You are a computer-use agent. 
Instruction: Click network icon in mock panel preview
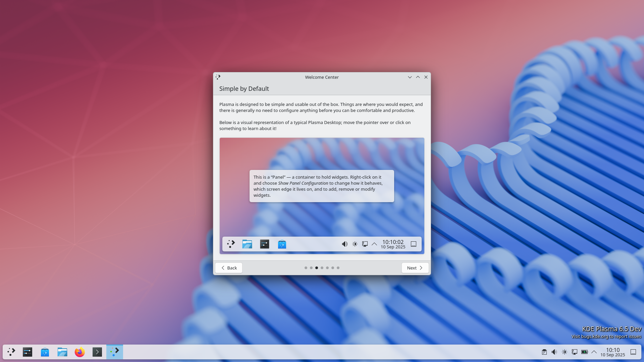coord(365,244)
